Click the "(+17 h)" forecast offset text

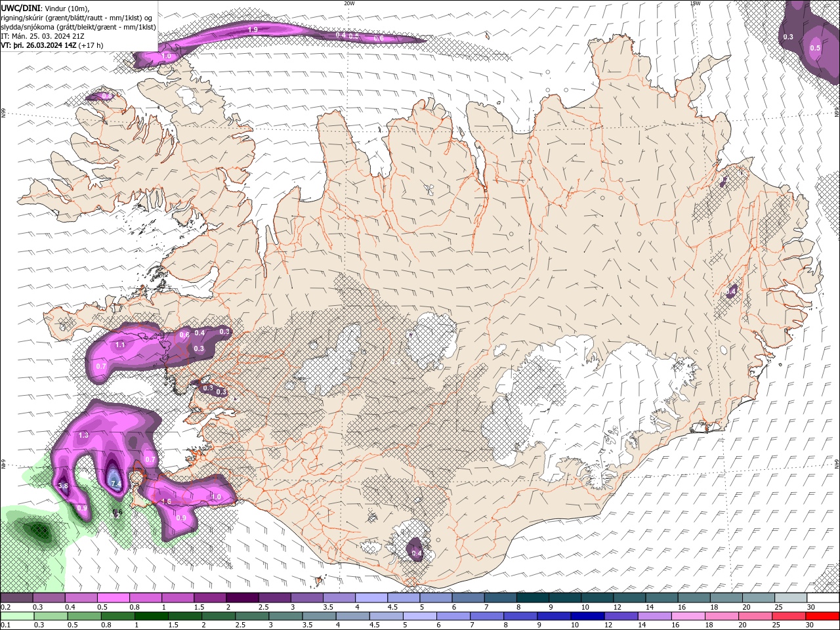click(91, 45)
